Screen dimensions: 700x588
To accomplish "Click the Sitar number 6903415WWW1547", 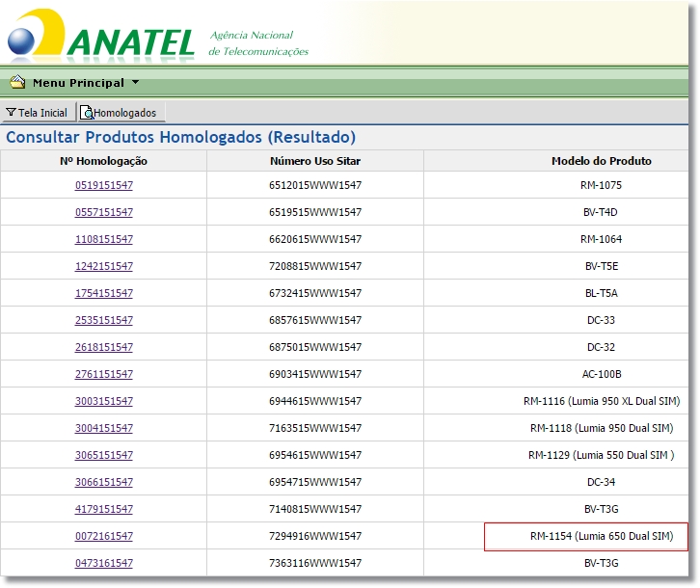I will tap(315, 374).
